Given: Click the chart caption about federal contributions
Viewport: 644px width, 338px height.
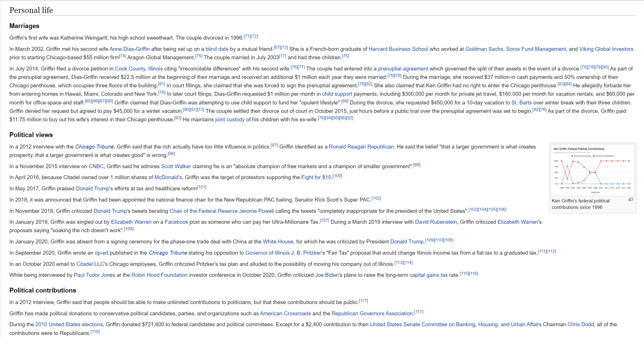Looking at the screenshot, I should tap(581, 204).
